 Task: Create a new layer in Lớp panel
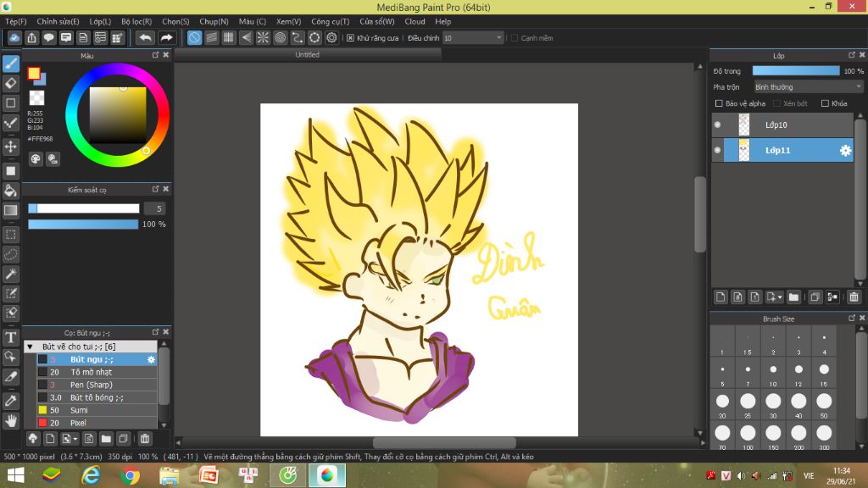point(721,297)
